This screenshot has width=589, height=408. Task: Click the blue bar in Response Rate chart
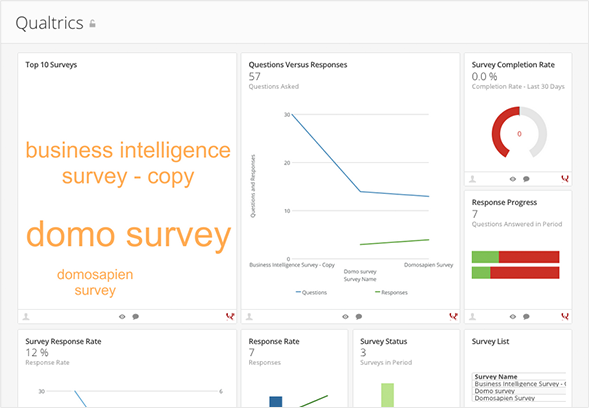click(276, 402)
